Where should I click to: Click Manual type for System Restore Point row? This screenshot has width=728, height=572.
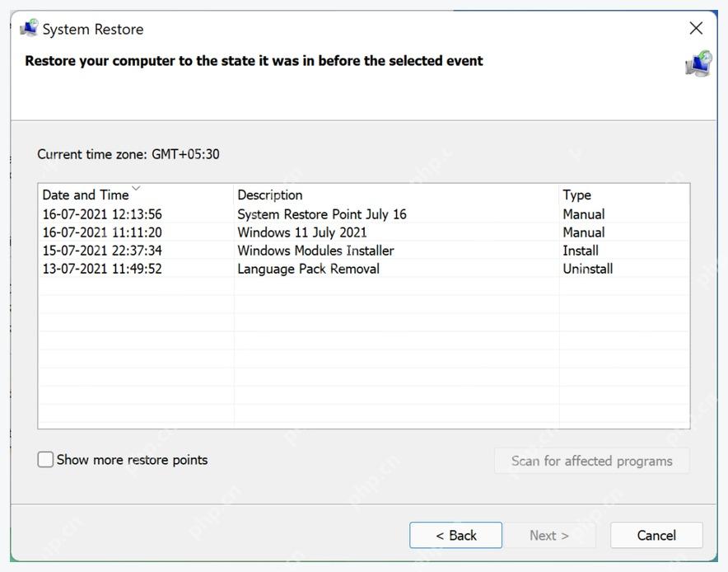point(584,214)
